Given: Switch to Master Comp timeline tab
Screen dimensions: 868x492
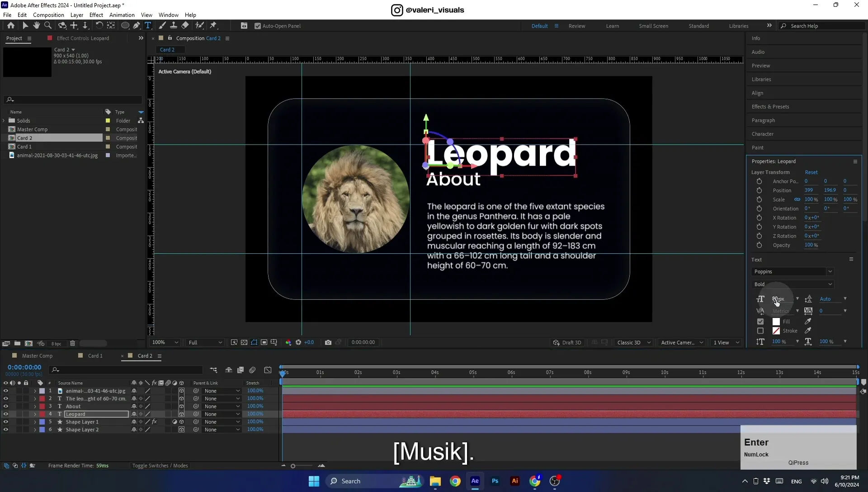Looking at the screenshot, I should point(37,356).
